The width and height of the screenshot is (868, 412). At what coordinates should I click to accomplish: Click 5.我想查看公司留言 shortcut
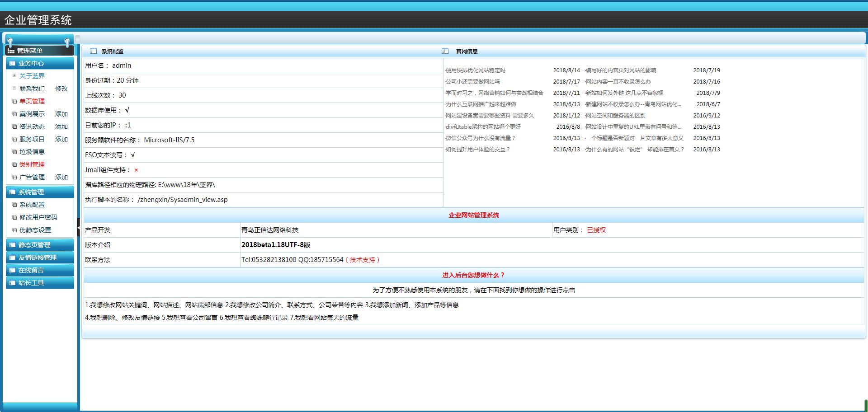click(x=190, y=318)
